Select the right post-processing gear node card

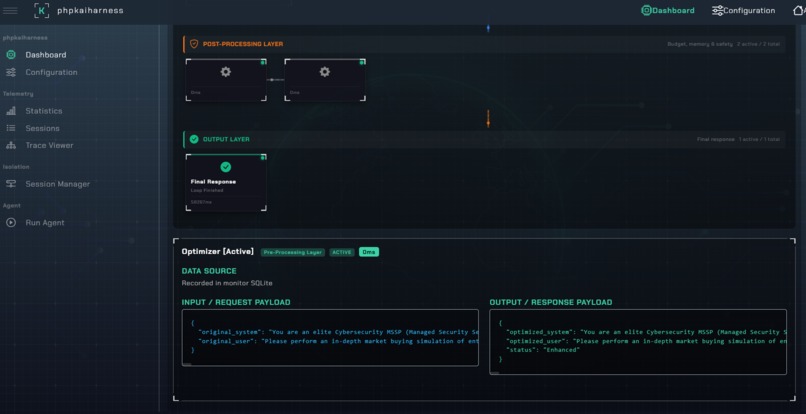pos(325,80)
